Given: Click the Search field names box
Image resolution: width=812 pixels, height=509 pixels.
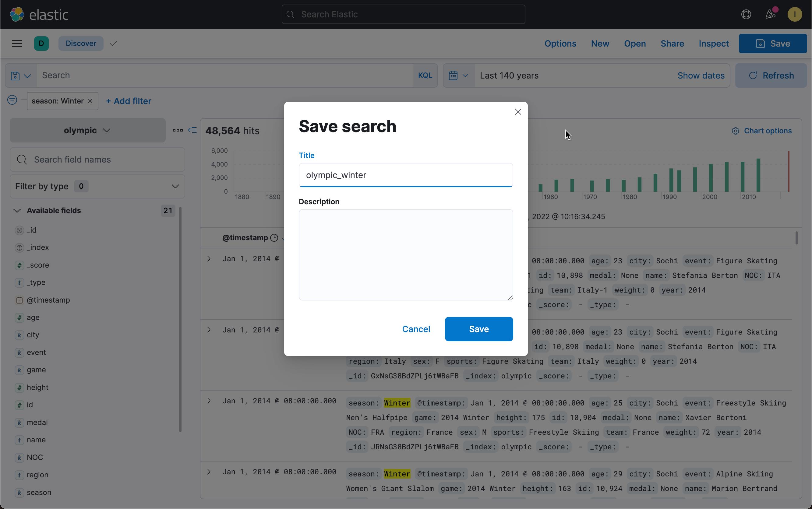Looking at the screenshot, I should coord(97,160).
